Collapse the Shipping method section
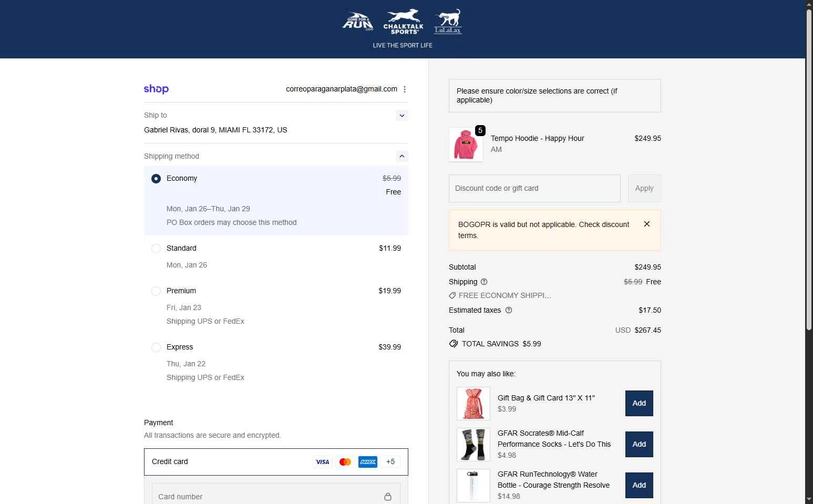This screenshot has height=504, width=813. click(402, 156)
